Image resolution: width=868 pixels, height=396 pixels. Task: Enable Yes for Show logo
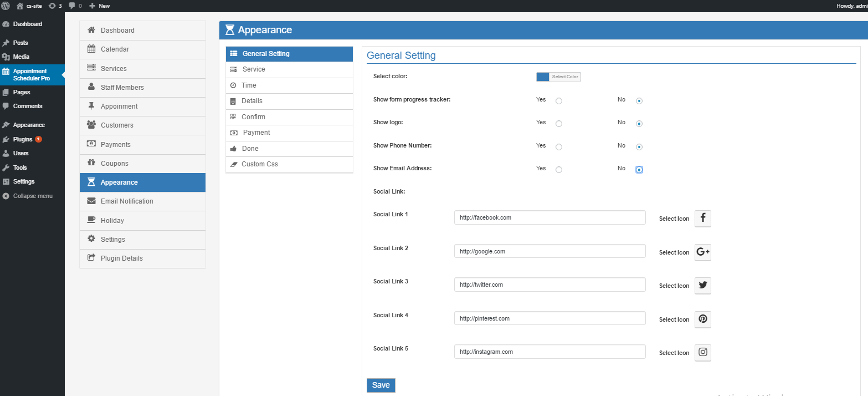(559, 124)
